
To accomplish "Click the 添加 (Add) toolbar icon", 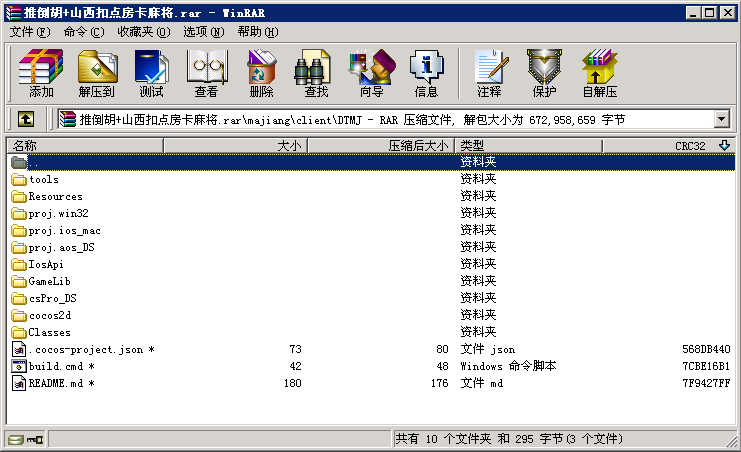I will (41, 73).
